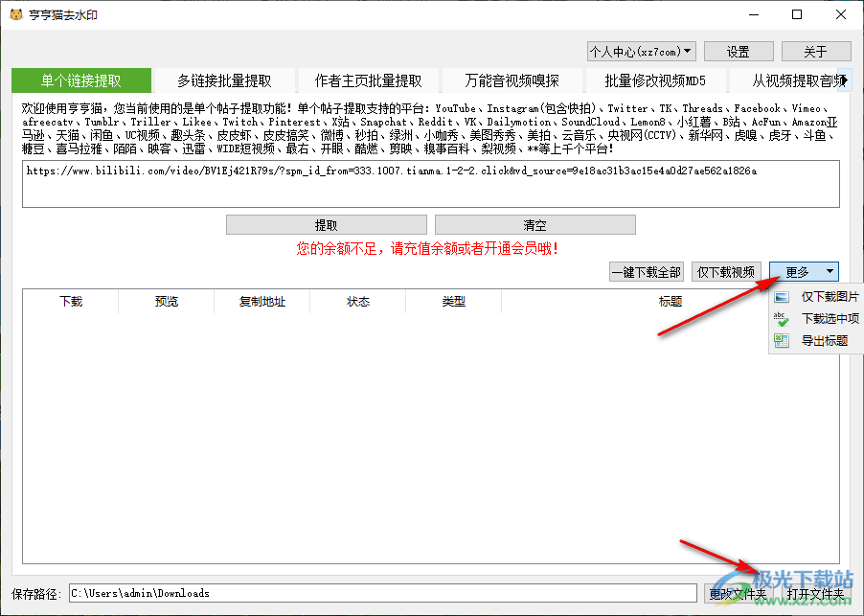Open the 设置 settings window

738,51
